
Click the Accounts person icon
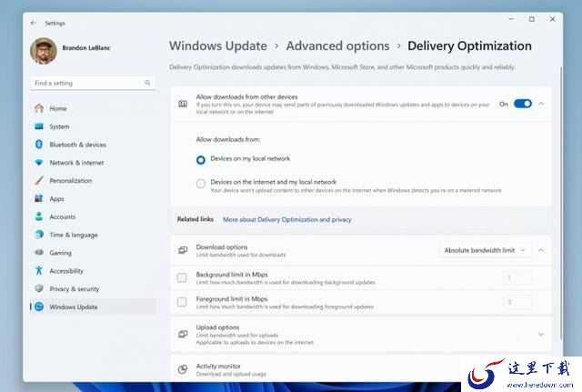[x=39, y=216]
